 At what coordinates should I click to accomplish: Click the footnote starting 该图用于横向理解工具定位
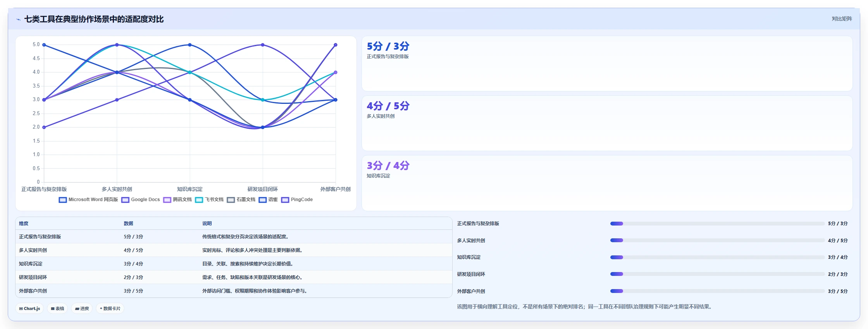[x=585, y=307]
